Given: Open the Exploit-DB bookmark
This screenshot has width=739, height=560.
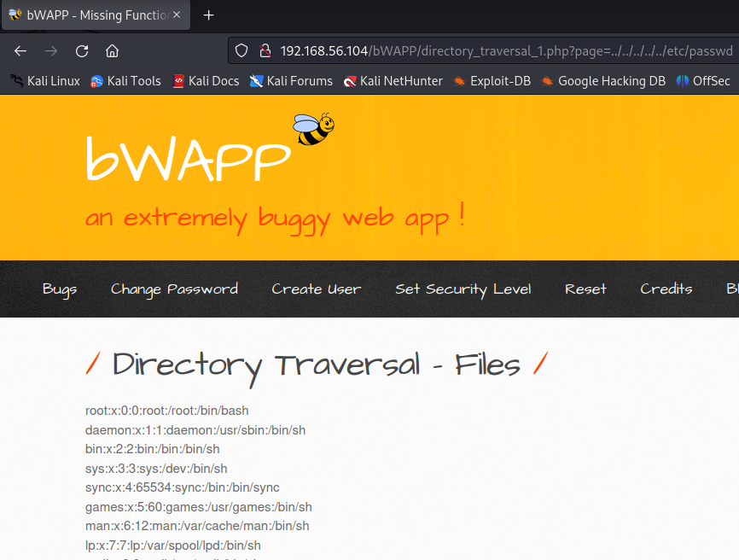Looking at the screenshot, I should point(492,81).
